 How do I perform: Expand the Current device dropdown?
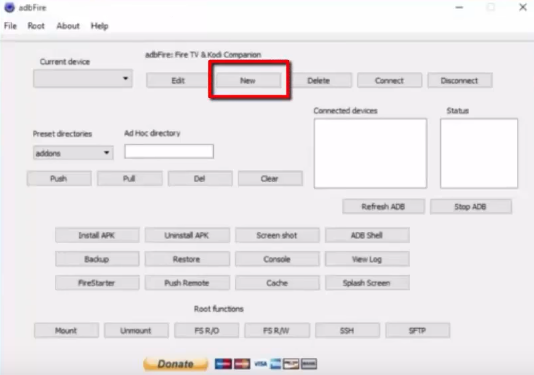point(83,79)
